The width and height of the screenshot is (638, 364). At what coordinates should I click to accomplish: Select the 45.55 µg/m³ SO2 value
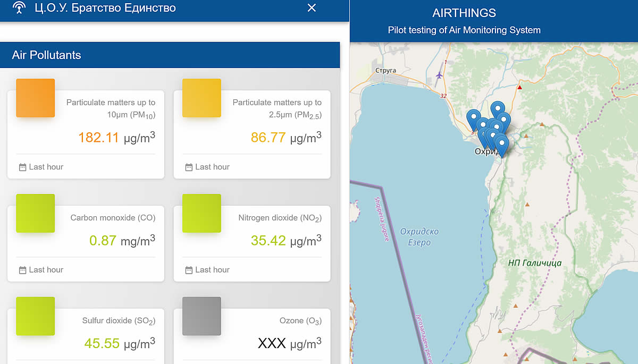(120, 343)
